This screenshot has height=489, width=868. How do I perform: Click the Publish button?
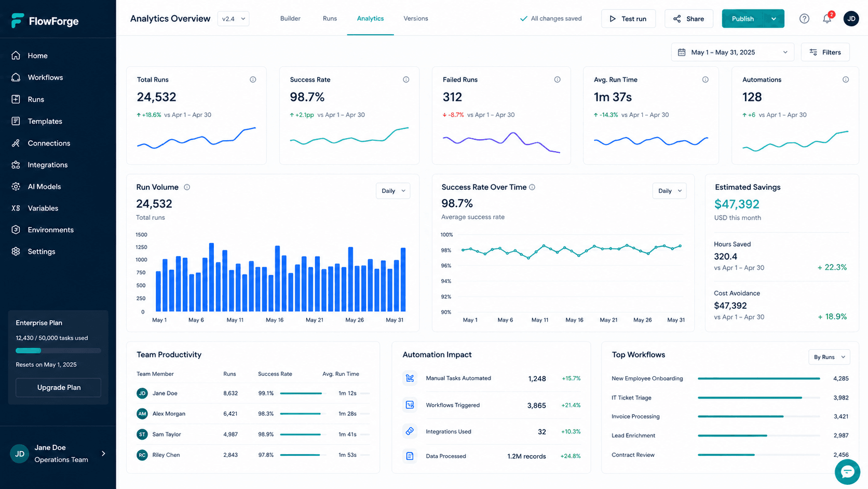coord(743,19)
